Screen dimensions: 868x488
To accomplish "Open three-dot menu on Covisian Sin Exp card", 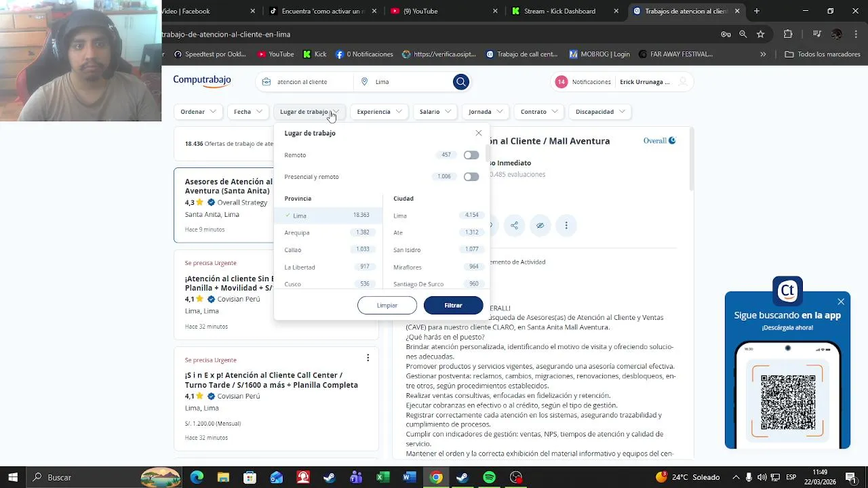I will pyautogui.click(x=368, y=358).
